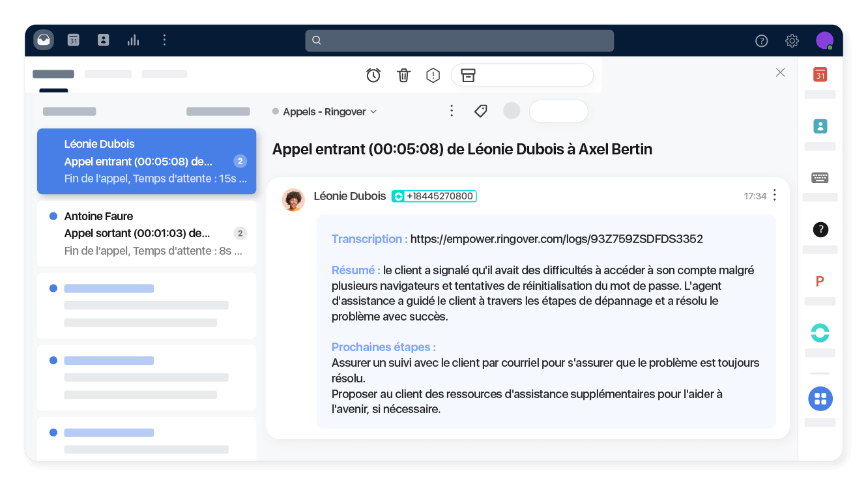Click the search bar at the top
Image resolution: width=868 pixels, height=486 pixels.
[459, 40]
